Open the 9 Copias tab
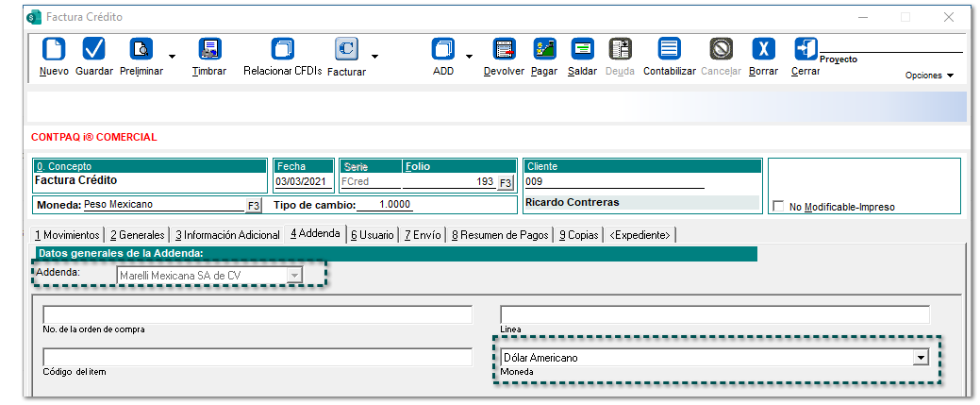This screenshot has width=980, height=405. tap(579, 235)
